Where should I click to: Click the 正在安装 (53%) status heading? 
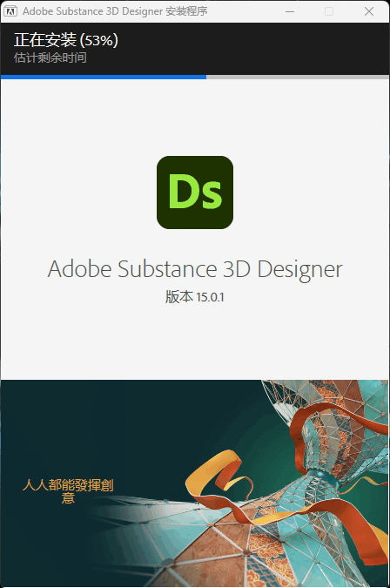[x=66, y=40]
